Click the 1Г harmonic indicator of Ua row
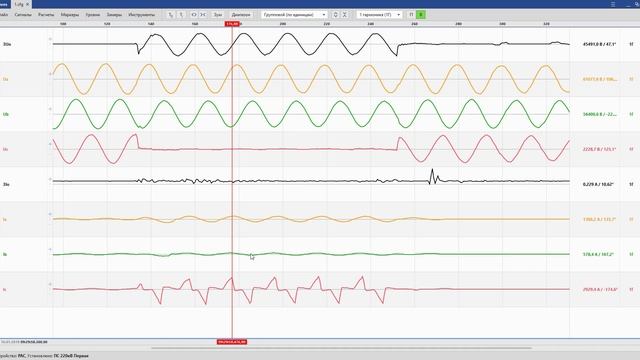The width and height of the screenshot is (640, 360). pos(631,79)
